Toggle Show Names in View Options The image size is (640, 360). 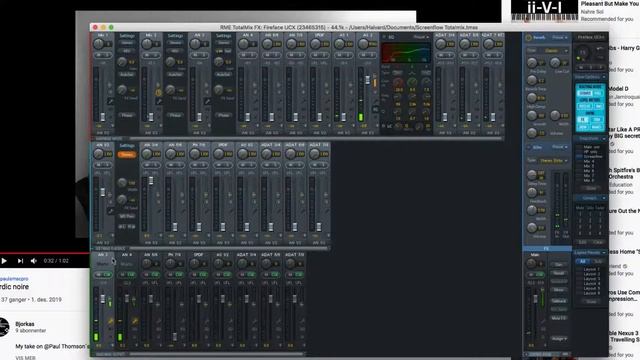(x=598, y=127)
